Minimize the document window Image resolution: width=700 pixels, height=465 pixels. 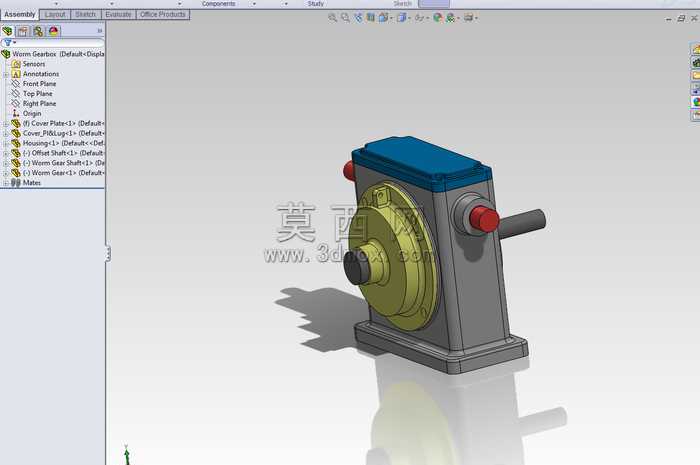(x=668, y=19)
